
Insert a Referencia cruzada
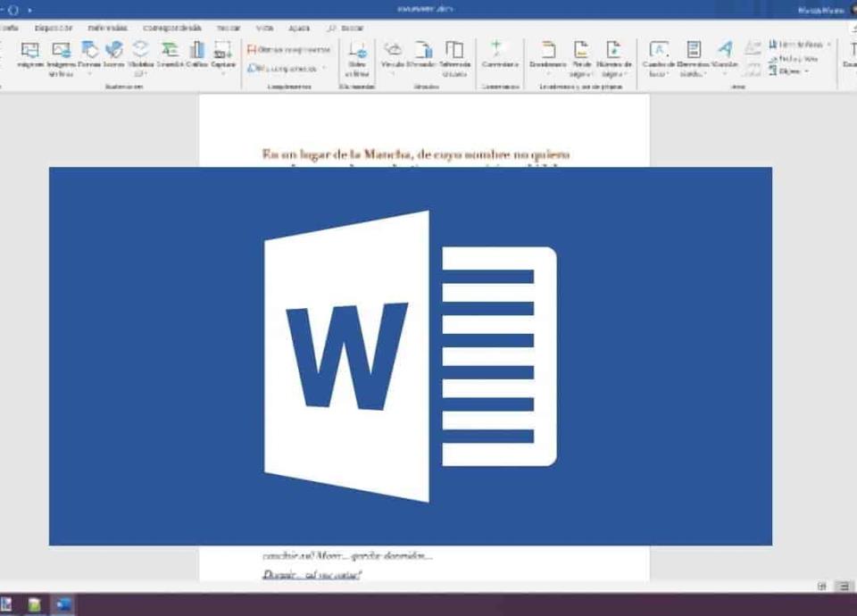point(454,58)
